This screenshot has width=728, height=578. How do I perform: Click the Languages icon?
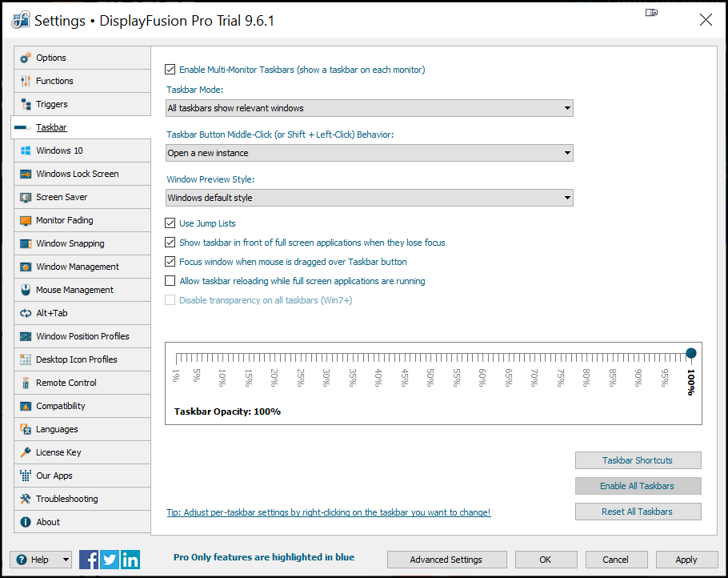[x=26, y=429]
